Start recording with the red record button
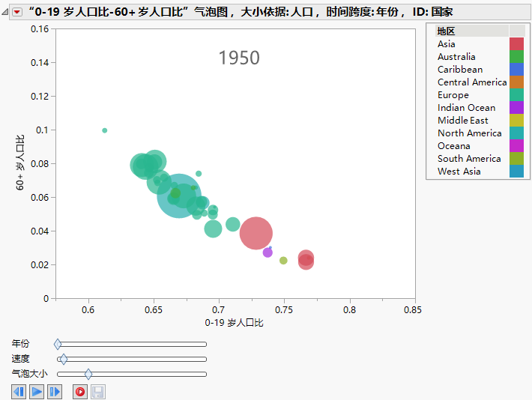 (80, 392)
